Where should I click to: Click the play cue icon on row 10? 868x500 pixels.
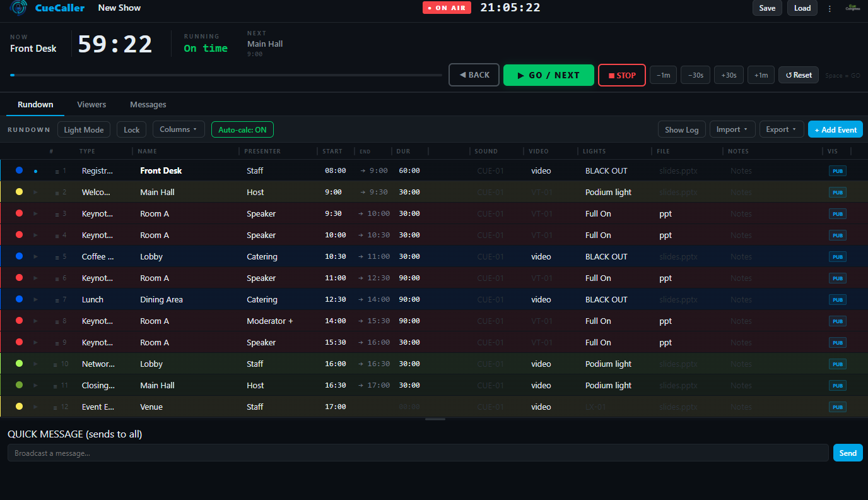tap(35, 364)
